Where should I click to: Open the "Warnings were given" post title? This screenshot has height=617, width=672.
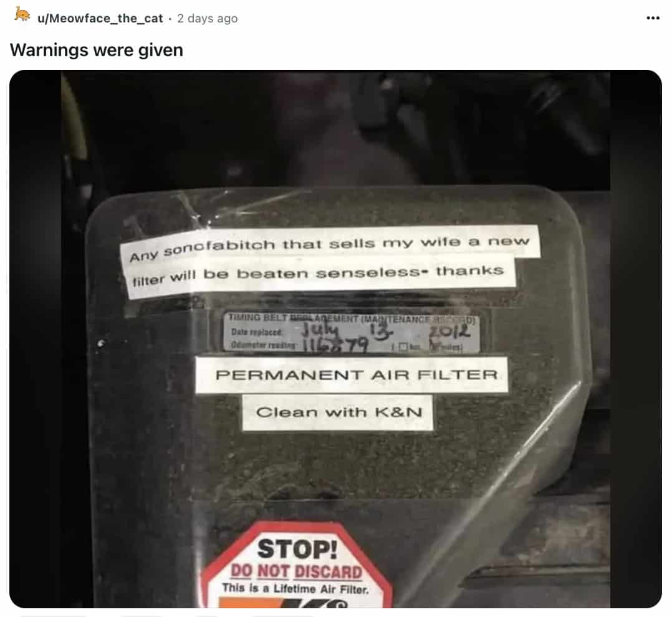tap(97, 50)
